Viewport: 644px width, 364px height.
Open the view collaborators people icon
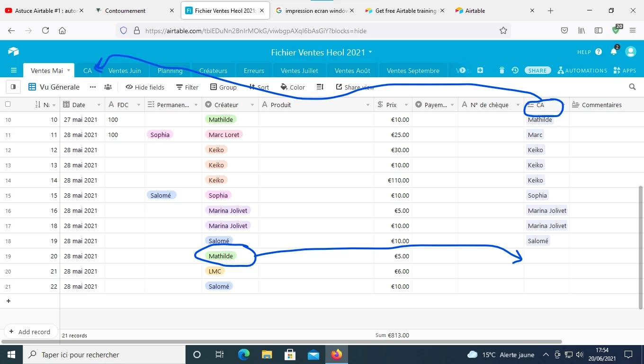pos(108,87)
